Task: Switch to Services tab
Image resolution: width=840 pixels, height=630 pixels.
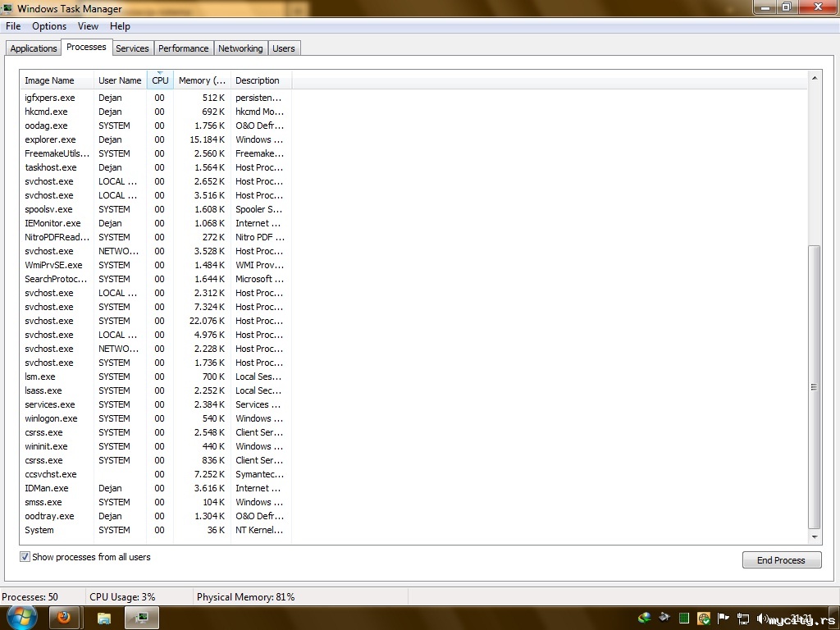Action: click(132, 48)
